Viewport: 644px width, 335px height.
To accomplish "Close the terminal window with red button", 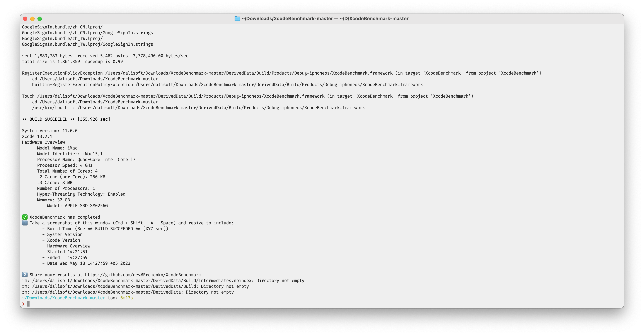I will pyautogui.click(x=25, y=19).
